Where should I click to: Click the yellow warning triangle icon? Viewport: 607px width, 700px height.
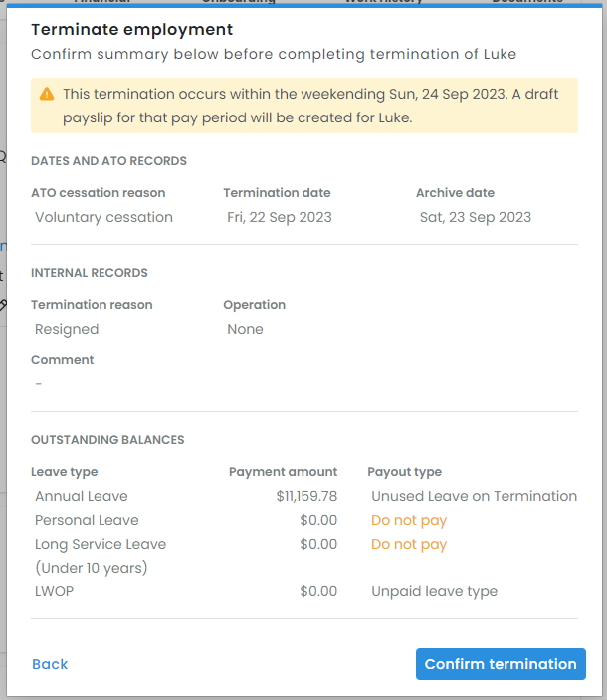(47, 94)
